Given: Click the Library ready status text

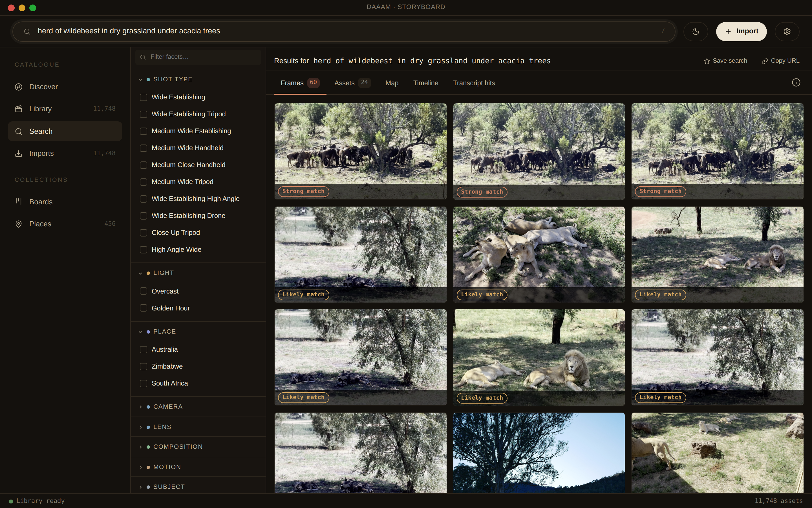Looking at the screenshot, I should tap(40, 501).
